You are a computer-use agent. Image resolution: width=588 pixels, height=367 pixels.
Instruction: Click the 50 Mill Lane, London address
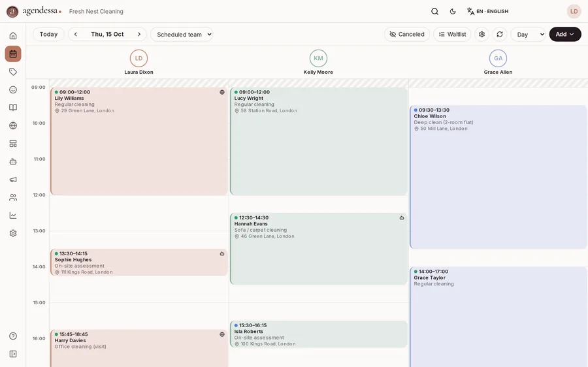coord(444,129)
